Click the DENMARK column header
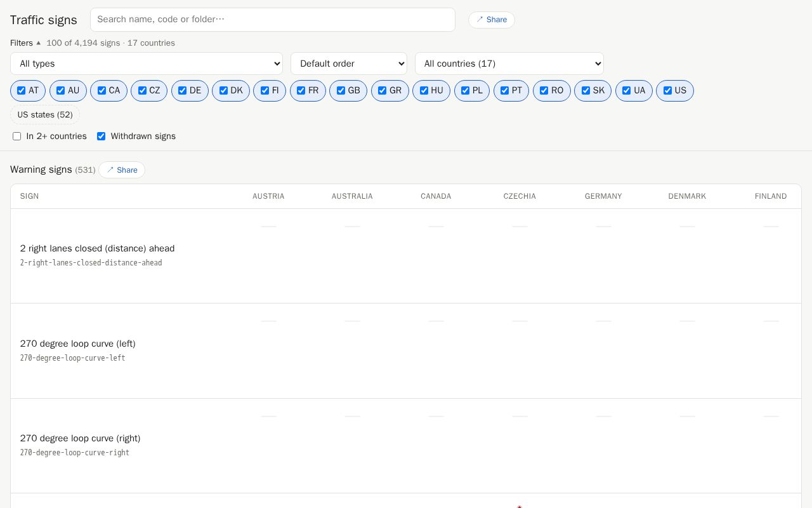The image size is (812, 508). click(x=687, y=196)
